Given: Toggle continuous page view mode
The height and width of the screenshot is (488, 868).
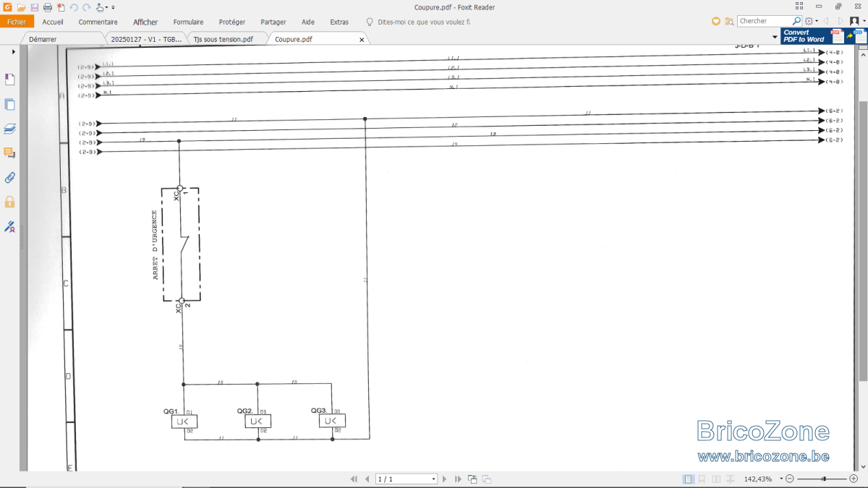Looking at the screenshot, I should pyautogui.click(x=702, y=479).
